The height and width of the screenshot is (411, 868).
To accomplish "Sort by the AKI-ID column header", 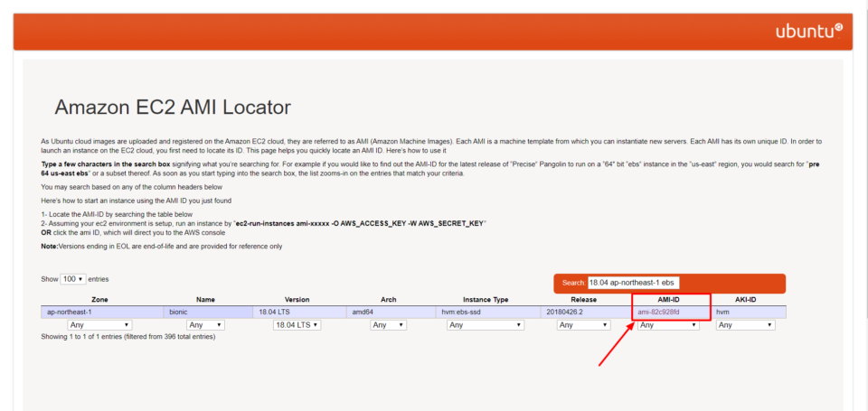I will coord(746,299).
